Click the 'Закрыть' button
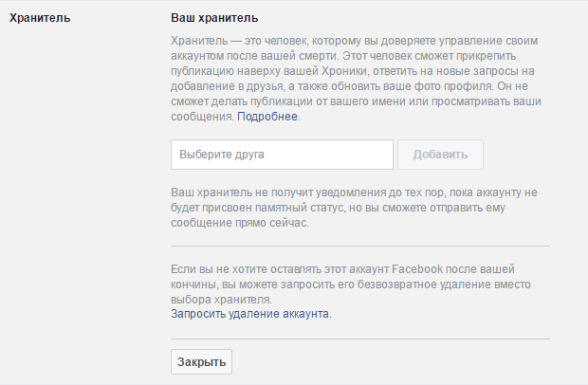 (201, 361)
